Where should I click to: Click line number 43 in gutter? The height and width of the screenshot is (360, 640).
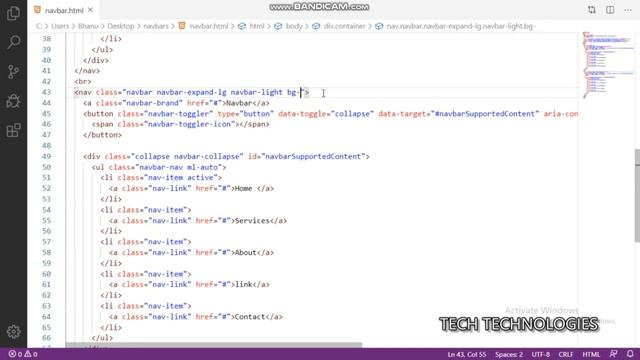pos(47,92)
